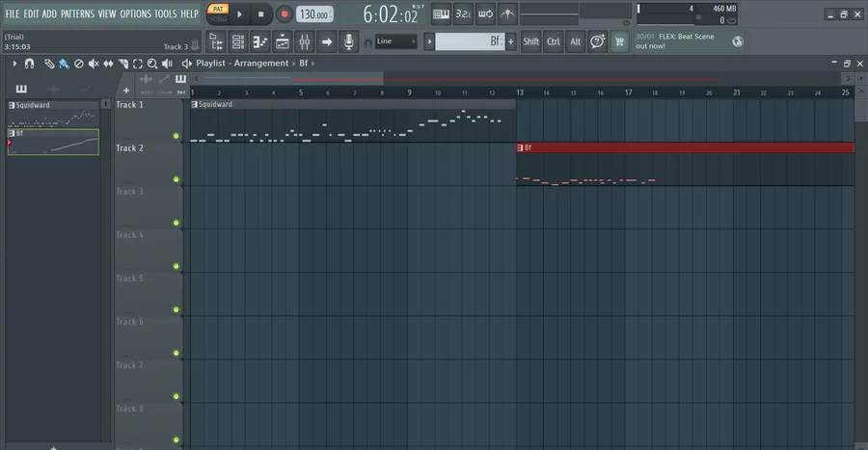Select the Slice tool in Playlist
This screenshot has height=450, width=868.
122,64
